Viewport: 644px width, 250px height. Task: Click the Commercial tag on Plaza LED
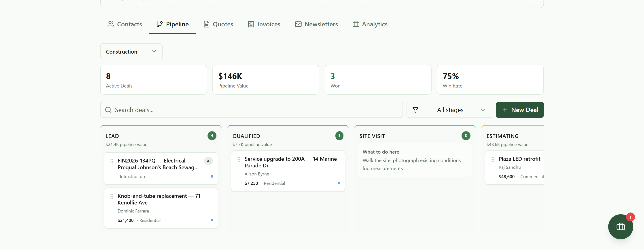[x=532, y=177]
